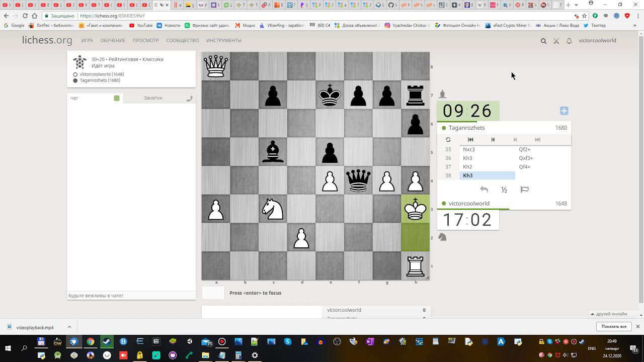This screenshot has height=362, width=644.
Task: Open the YouTube bookmark
Action: (x=141, y=25)
